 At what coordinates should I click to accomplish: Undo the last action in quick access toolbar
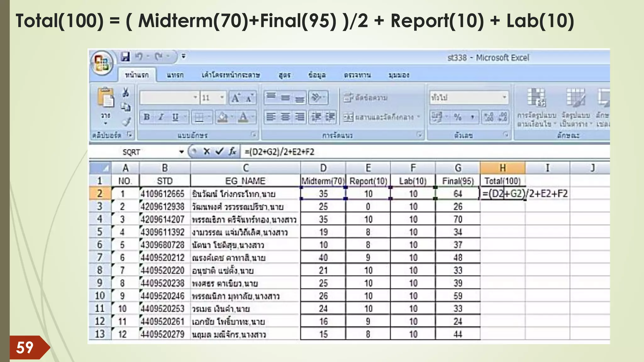[x=139, y=57]
